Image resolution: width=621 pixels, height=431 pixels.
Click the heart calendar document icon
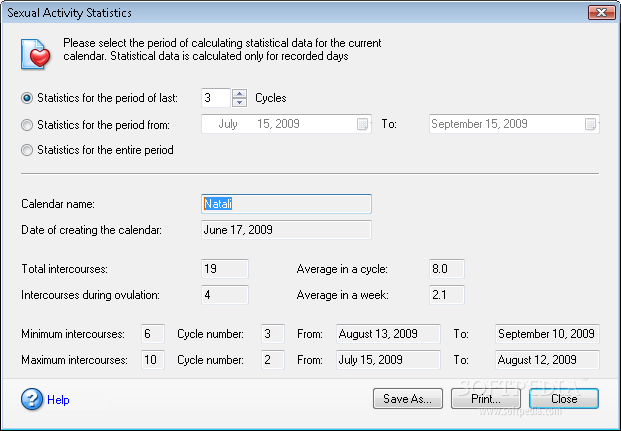point(36,54)
